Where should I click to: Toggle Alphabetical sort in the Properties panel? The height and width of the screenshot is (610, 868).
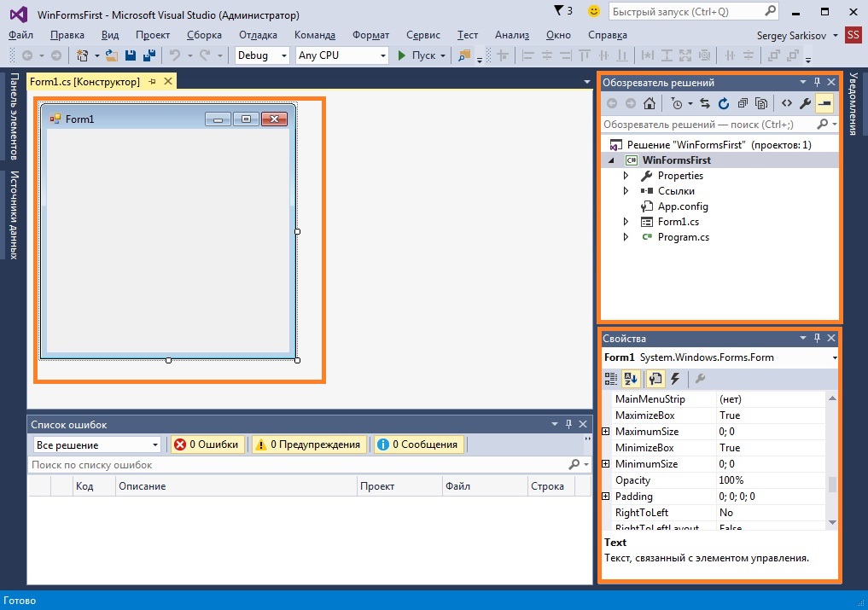coord(631,379)
